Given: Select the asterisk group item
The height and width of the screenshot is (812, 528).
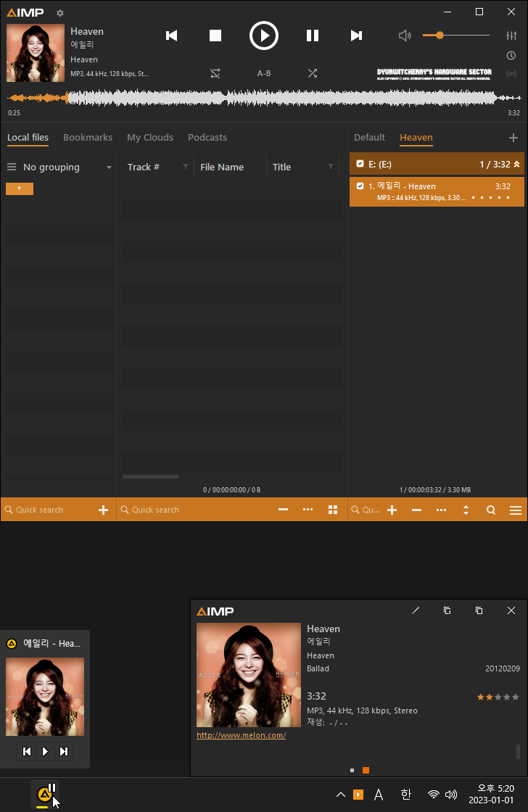Looking at the screenshot, I should pos(20,189).
